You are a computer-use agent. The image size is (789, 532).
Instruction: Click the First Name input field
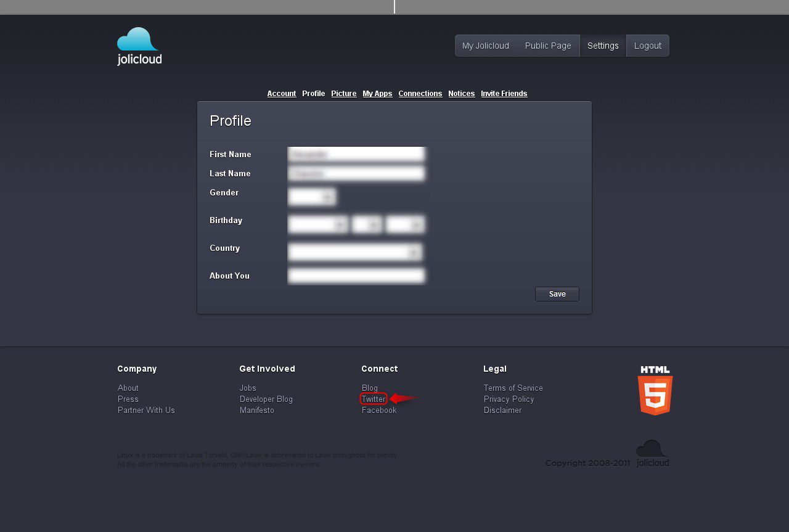[x=356, y=154]
